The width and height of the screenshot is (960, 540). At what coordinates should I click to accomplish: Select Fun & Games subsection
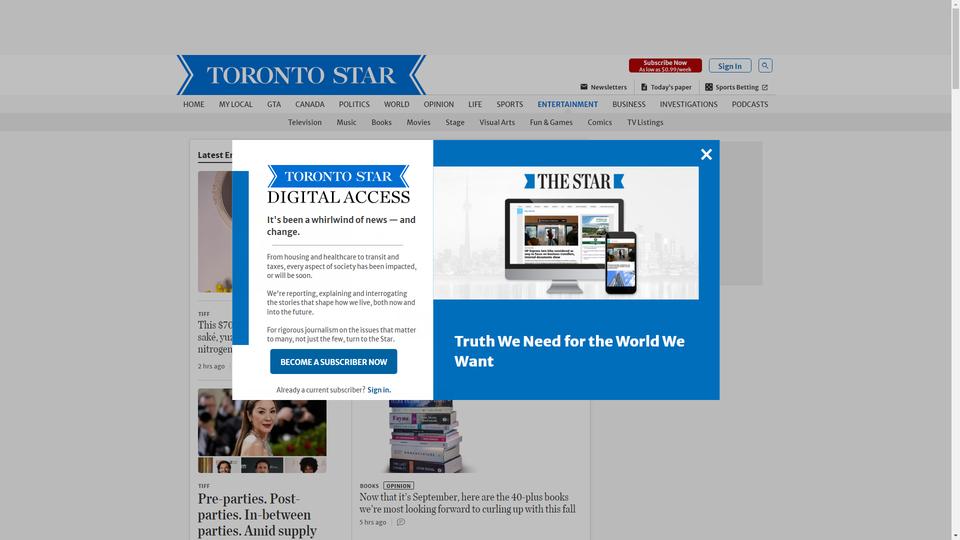coord(551,122)
